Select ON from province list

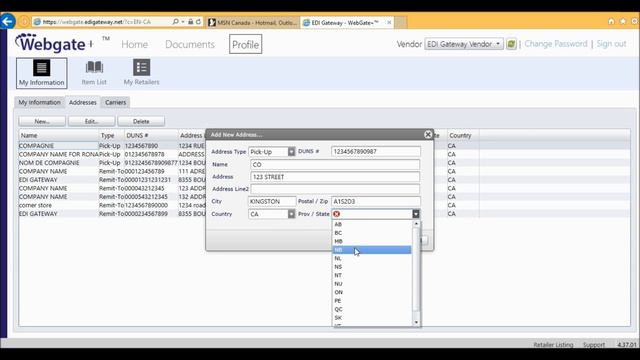point(372,292)
